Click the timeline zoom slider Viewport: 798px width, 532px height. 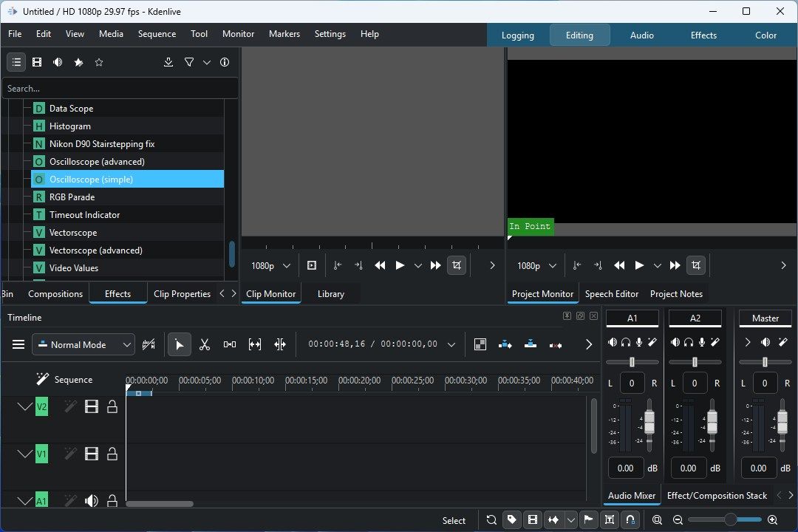[725, 519]
